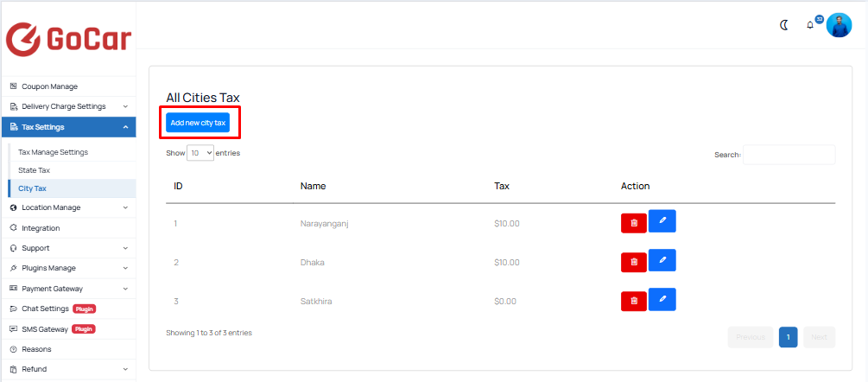Viewport: 868px width, 382px height.
Task: Click the SMS Gateway message icon
Action: point(14,329)
